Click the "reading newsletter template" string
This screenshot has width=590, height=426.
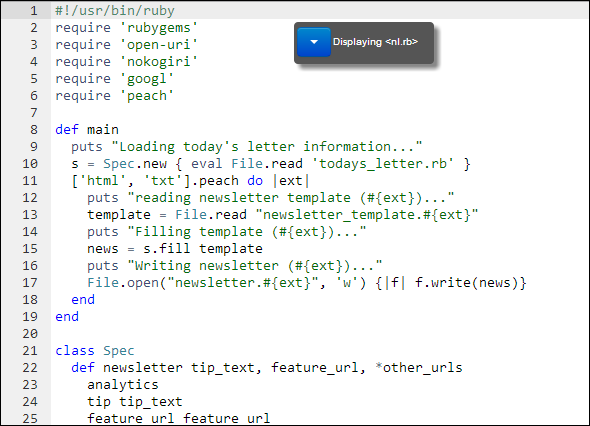coord(291,198)
